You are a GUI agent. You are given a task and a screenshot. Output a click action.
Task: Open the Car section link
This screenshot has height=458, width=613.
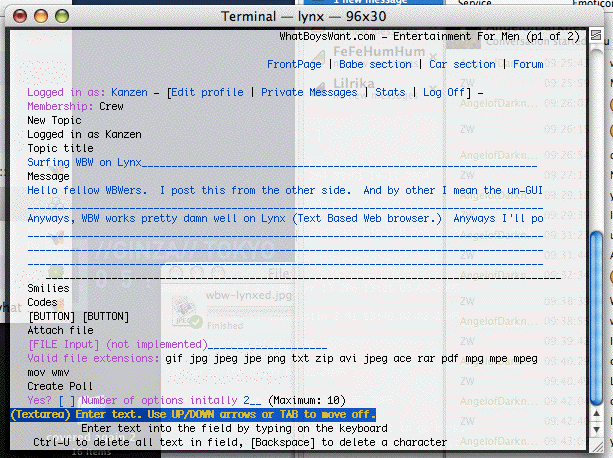click(x=462, y=64)
